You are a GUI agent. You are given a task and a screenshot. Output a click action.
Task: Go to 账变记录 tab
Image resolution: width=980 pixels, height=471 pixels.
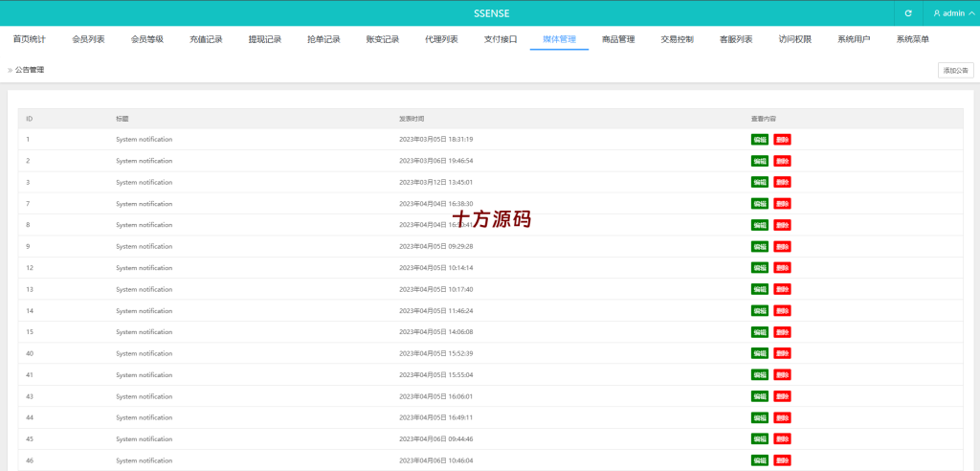coord(383,39)
